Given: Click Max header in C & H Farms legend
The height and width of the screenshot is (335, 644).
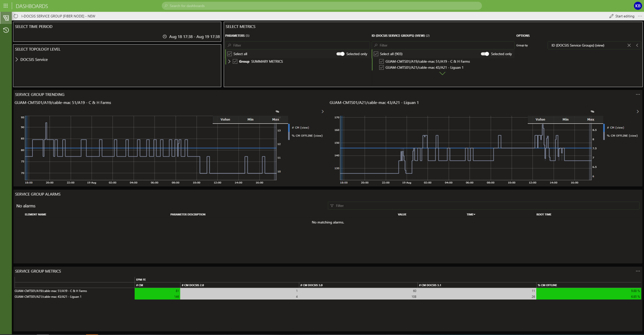Looking at the screenshot, I should (276, 120).
